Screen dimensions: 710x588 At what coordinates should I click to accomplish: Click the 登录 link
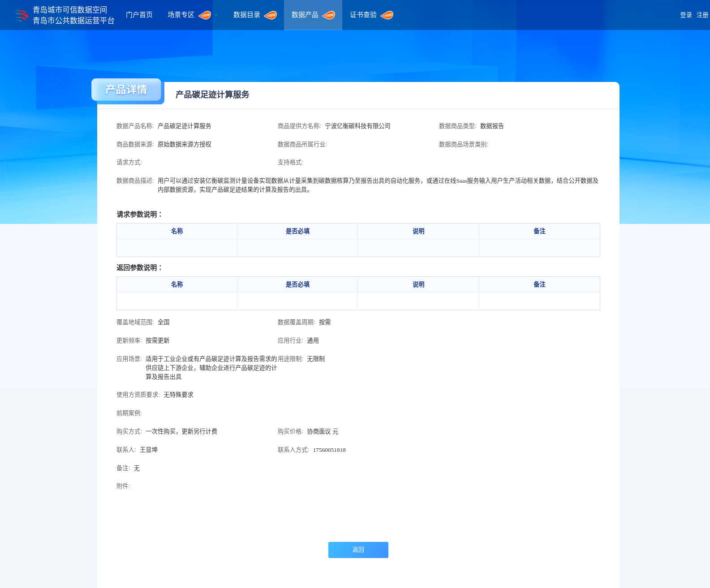(x=686, y=15)
